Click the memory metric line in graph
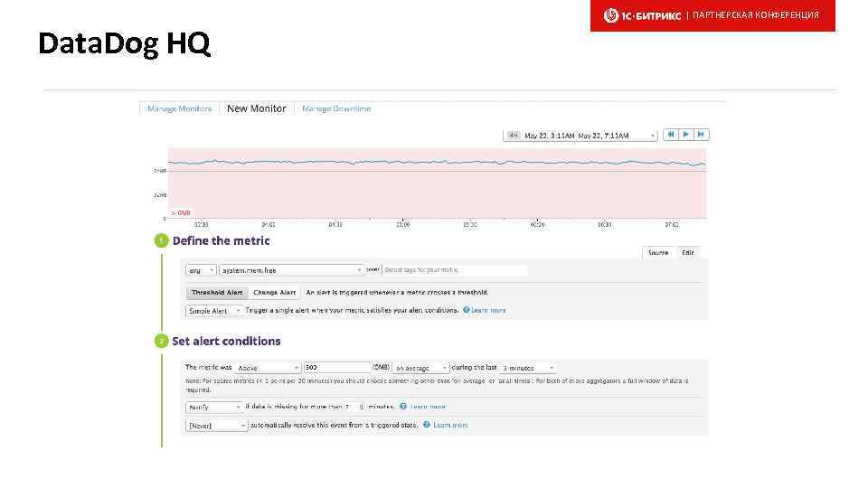The image size is (868, 488). (x=437, y=163)
